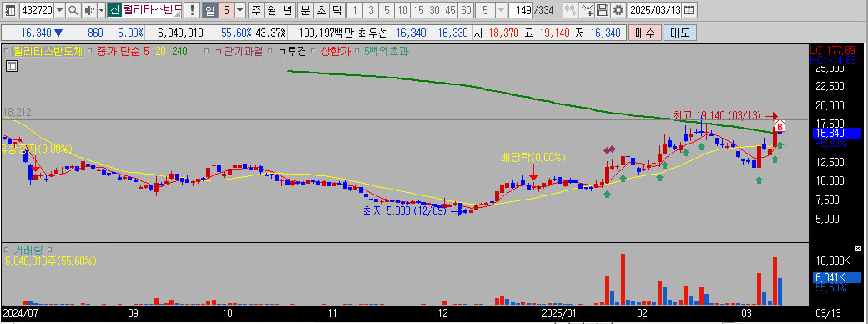
Task: Click the 매도 sell button
Action: tap(679, 33)
